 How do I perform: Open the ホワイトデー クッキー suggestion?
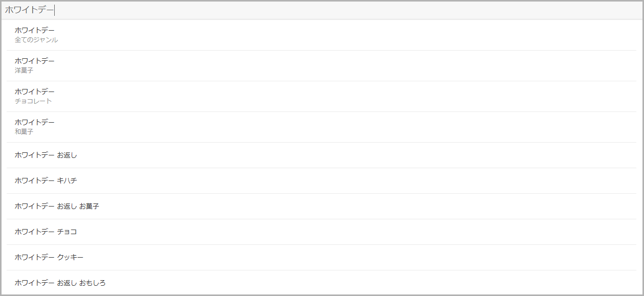coord(322,257)
